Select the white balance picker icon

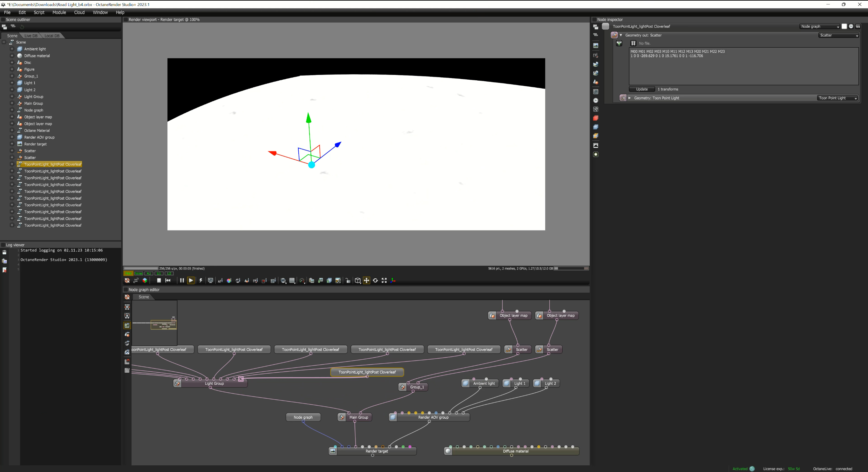pos(229,281)
